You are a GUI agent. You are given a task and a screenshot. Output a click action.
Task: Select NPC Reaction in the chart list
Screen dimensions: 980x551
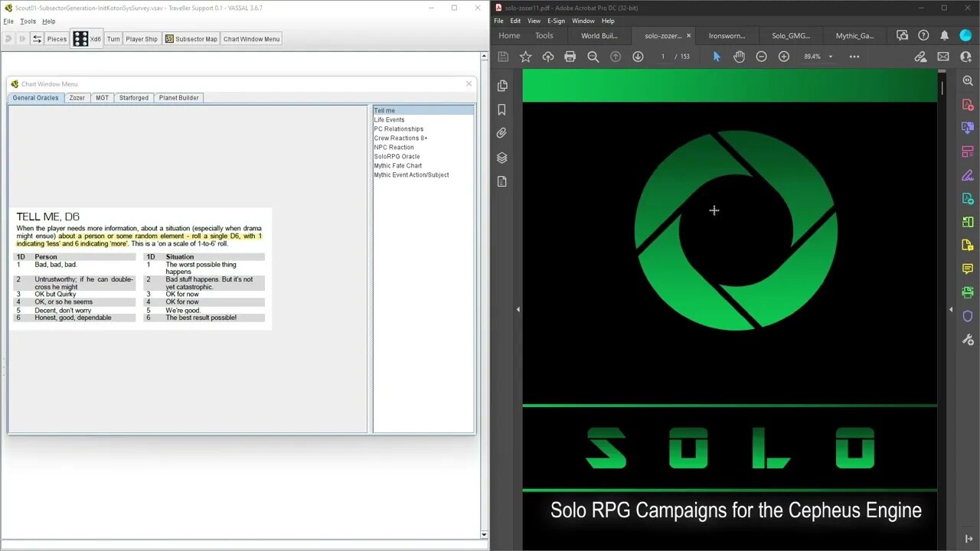(x=394, y=148)
